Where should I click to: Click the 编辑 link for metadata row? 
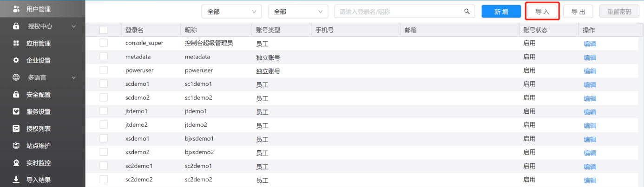(590, 58)
